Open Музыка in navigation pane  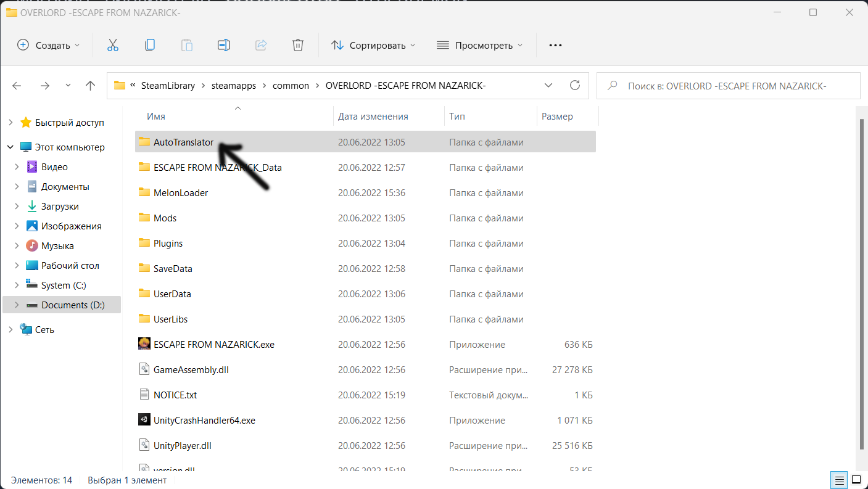coord(57,245)
